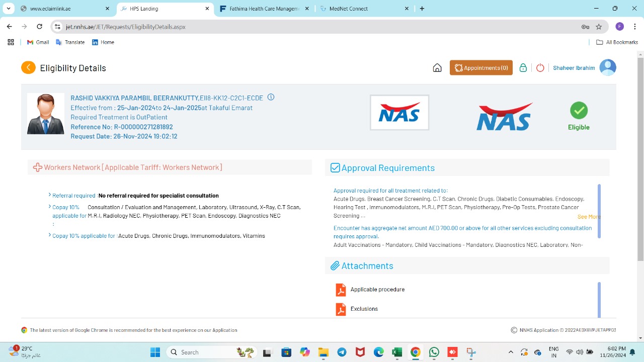
Task: Open the tab search dropdown
Action: [x=9, y=9]
